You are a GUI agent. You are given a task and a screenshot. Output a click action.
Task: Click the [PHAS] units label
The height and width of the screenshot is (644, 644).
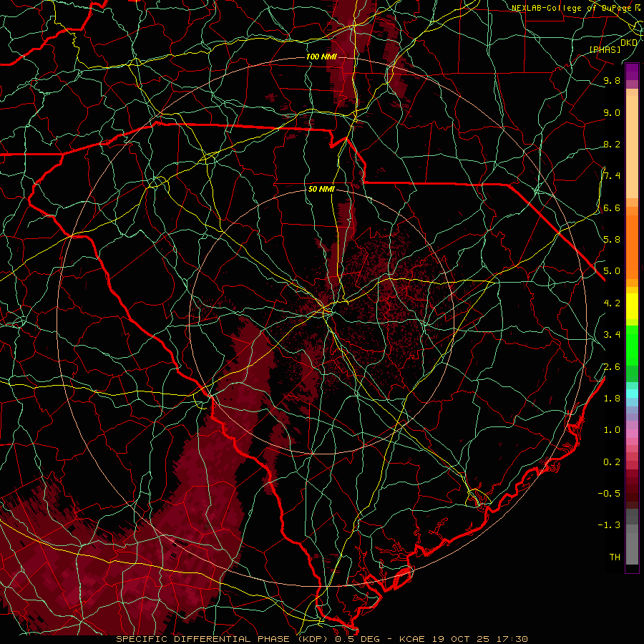605,49
